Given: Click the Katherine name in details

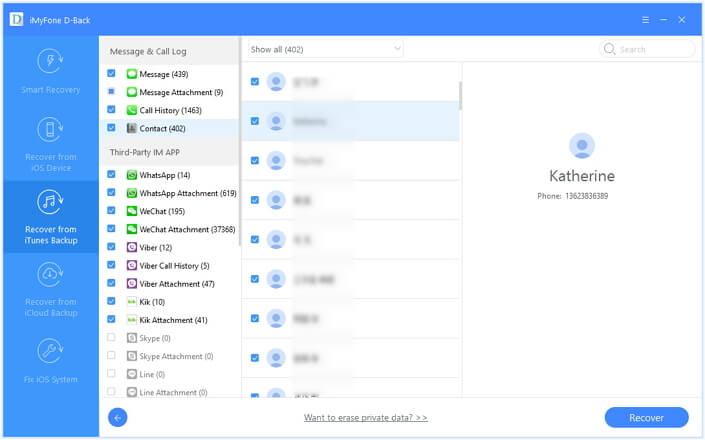Looking at the screenshot, I should [x=582, y=176].
